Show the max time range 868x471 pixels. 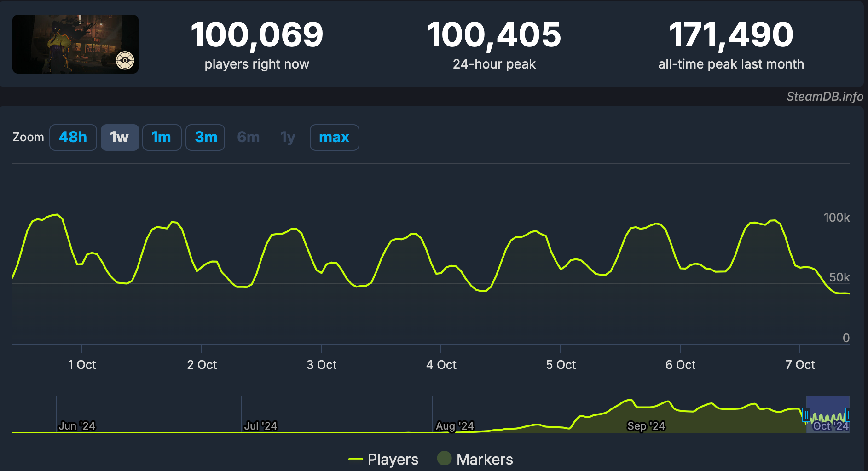click(334, 137)
